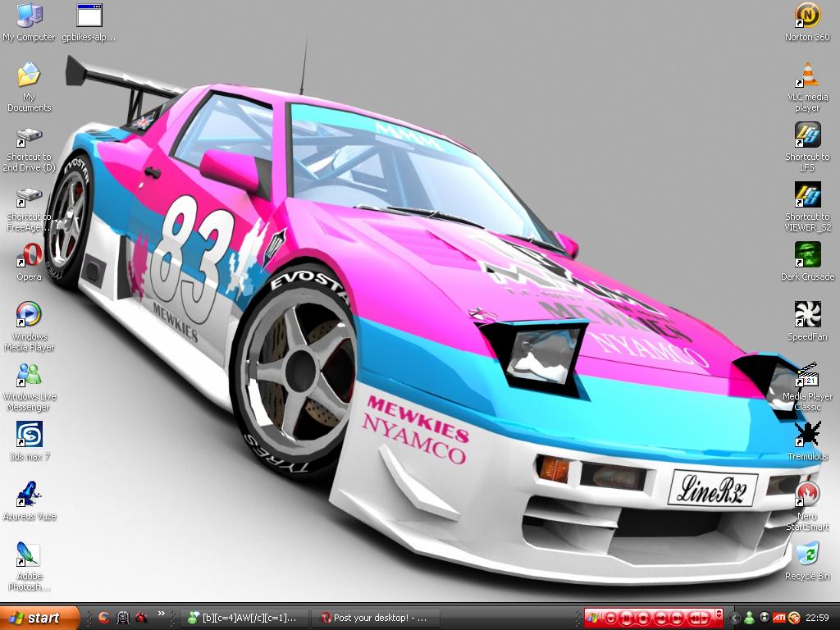
Task: Expand hidden quick launch items chevron
Action: pos(162,614)
